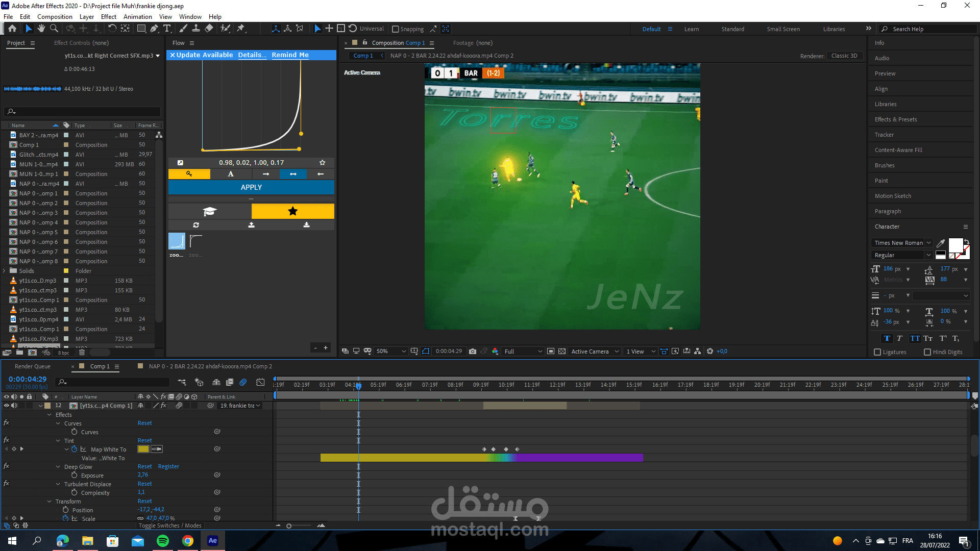Enable the Snapping checkbox
Screen dimensions: 980x551
click(x=395, y=29)
